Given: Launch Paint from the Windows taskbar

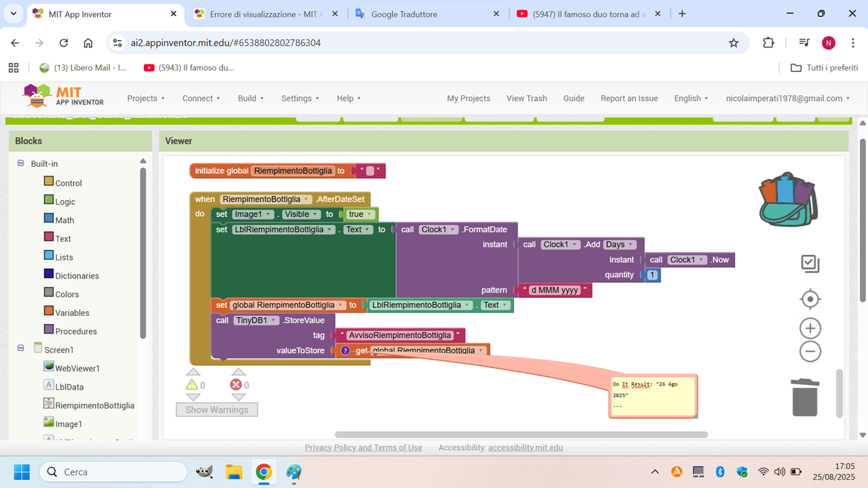Looking at the screenshot, I should coord(294,472).
